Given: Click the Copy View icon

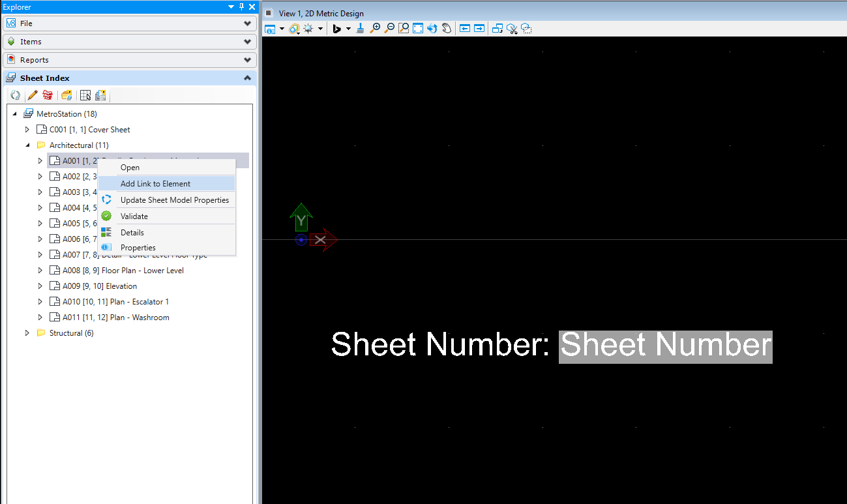Looking at the screenshot, I should pos(498,29).
